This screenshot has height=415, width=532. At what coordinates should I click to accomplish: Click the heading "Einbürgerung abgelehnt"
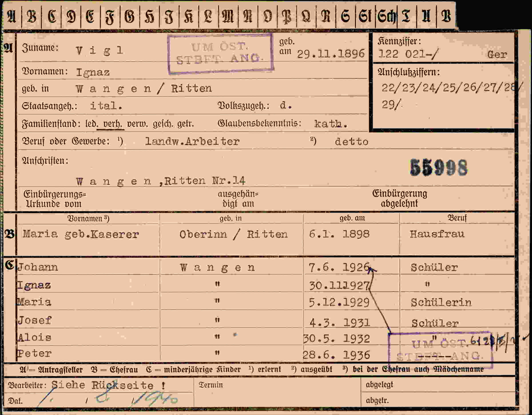point(399,198)
